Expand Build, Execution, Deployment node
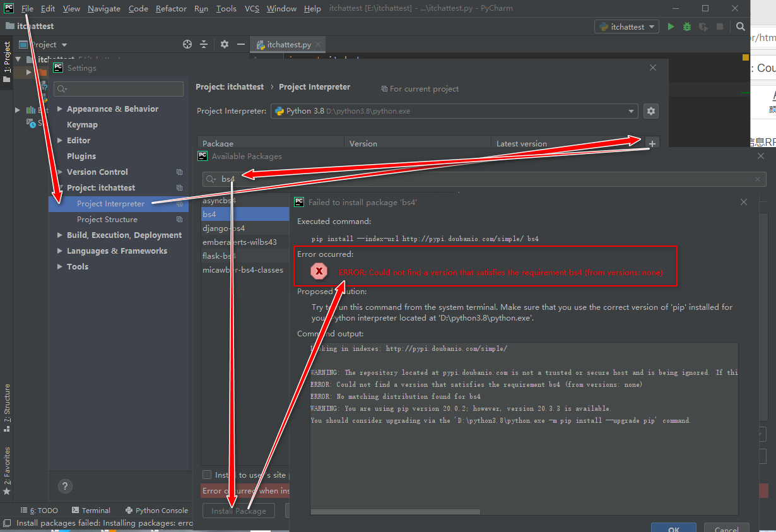Screen dimensions: 776x532 click(x=60, y=235)
